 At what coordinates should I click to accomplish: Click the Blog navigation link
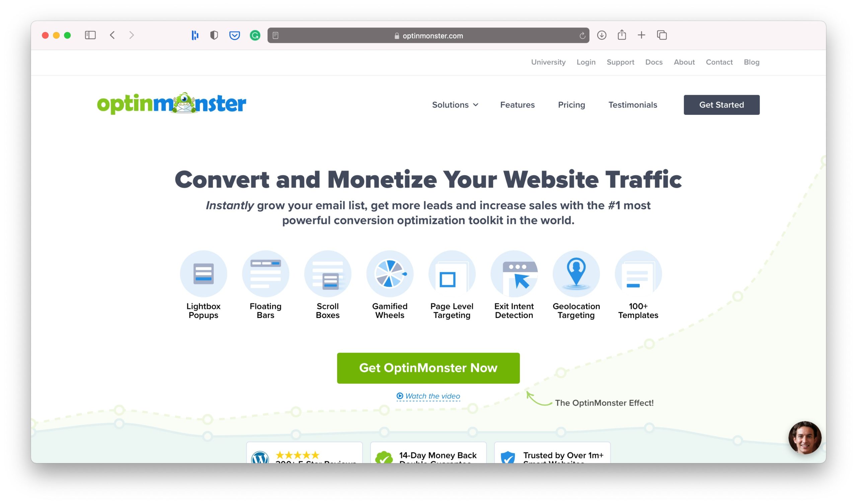click(x=751, y=62)
